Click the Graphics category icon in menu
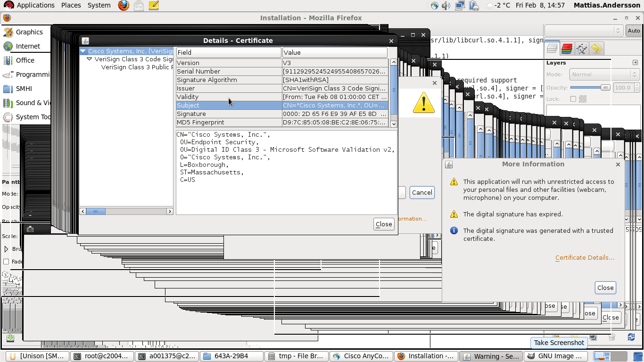644x362 pixels. [x=8, y=32]
